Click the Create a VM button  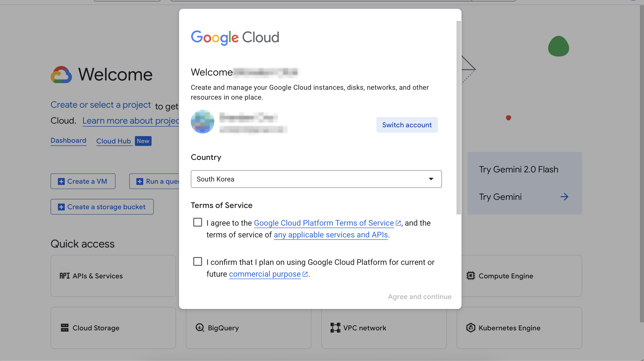[83, 181]
